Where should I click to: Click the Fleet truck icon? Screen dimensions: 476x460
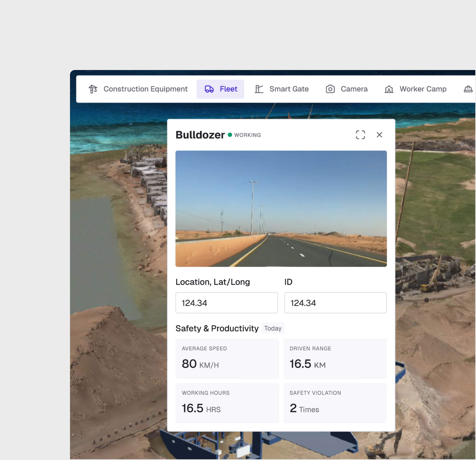pos(209,89)
